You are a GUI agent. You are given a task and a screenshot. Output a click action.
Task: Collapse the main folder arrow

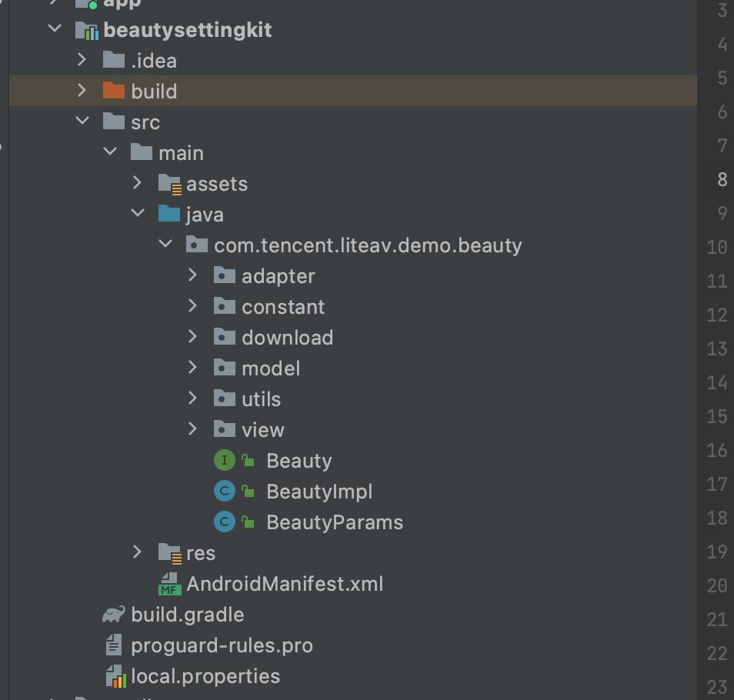click(110, 152)
